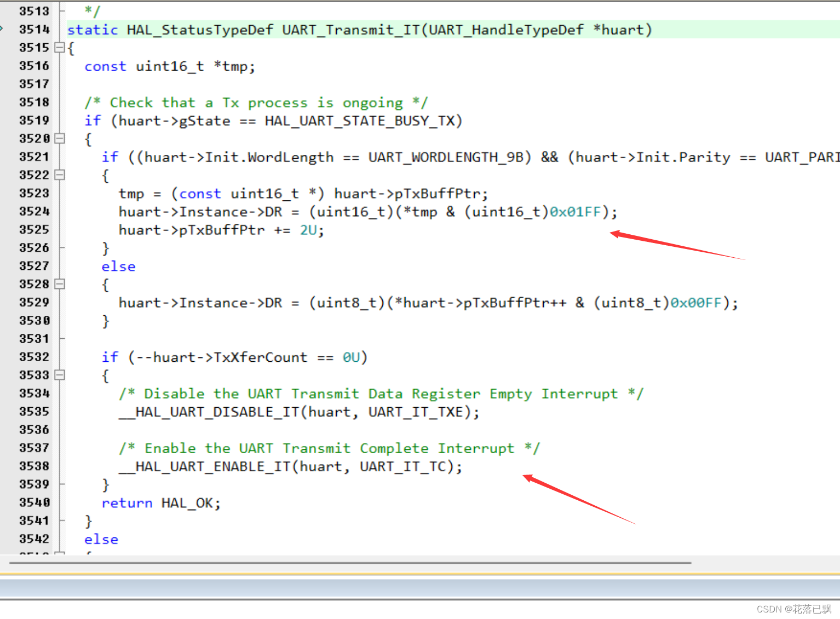Collapse the fold marker at line 3533

tap(60, 375)
